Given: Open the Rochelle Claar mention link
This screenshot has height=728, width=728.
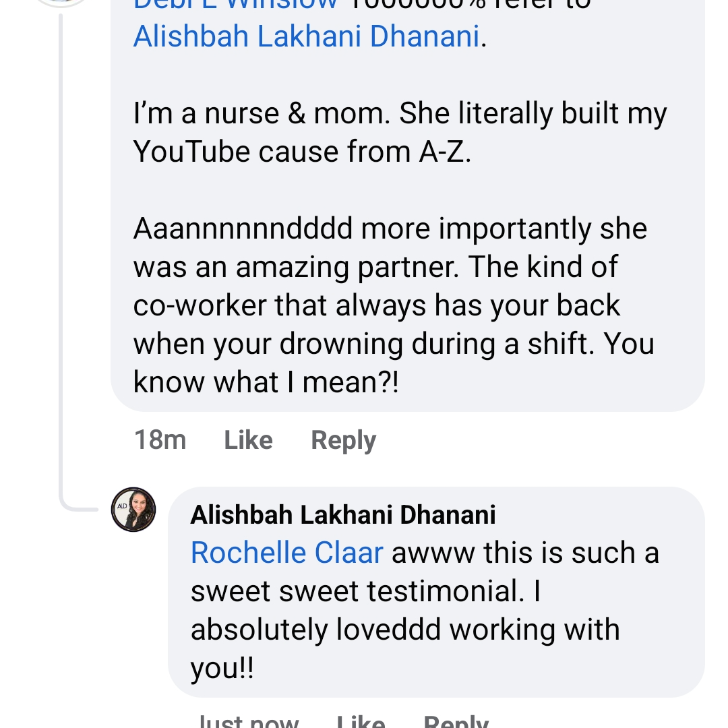Looking at the screenshot, I should [x=286, y=553].
